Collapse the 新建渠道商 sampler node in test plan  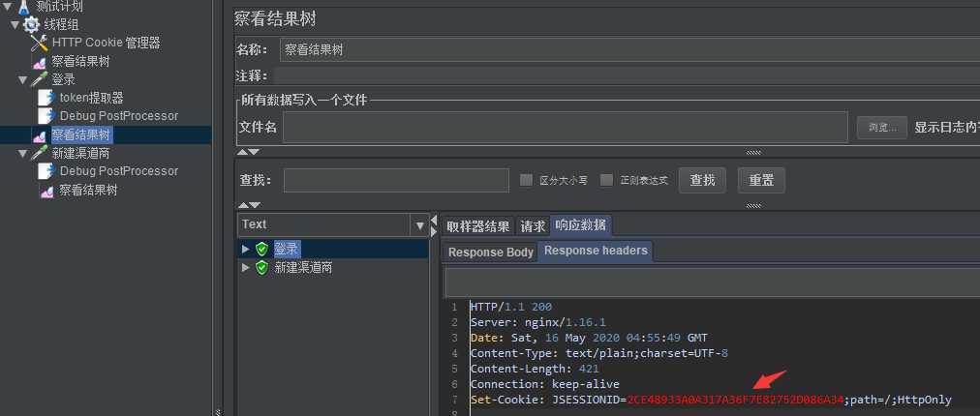[23, 154]
